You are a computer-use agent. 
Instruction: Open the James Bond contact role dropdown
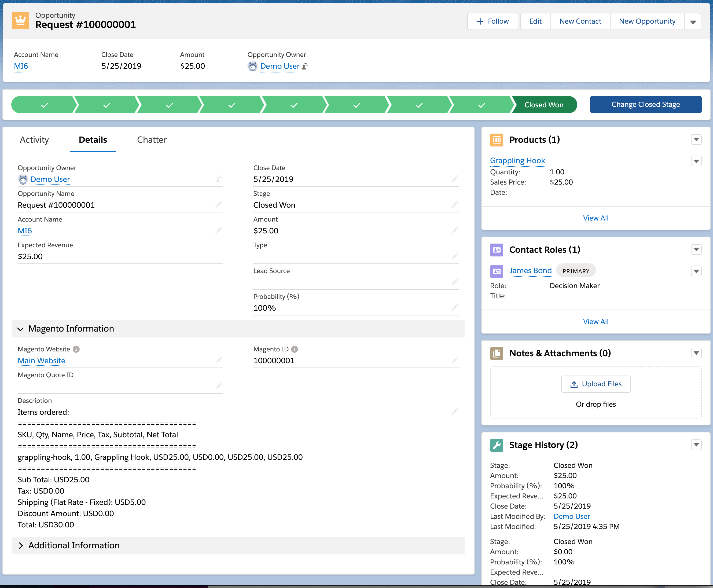[696, 271]
